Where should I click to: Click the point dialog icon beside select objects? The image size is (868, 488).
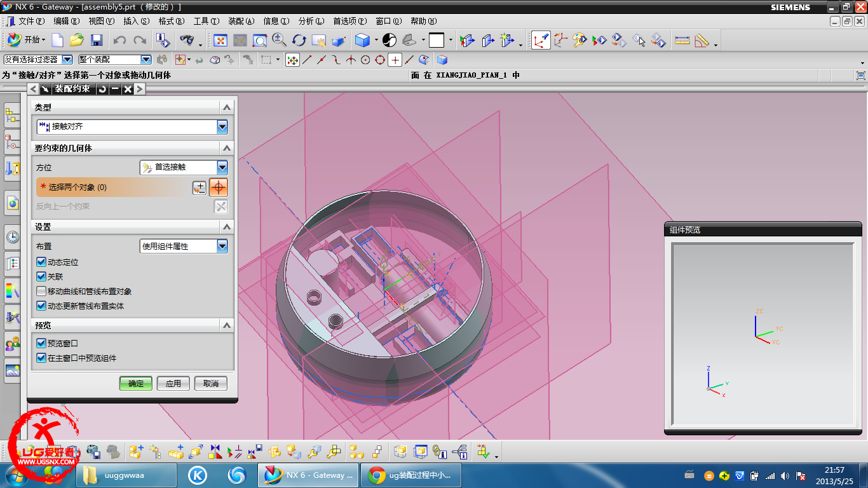click(199, 187)
